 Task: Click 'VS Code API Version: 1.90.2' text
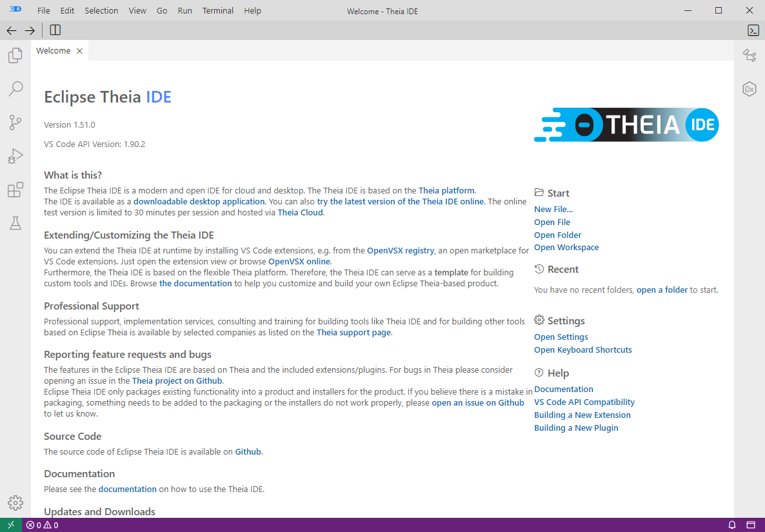pyautogui.click(x=95, y=144)
